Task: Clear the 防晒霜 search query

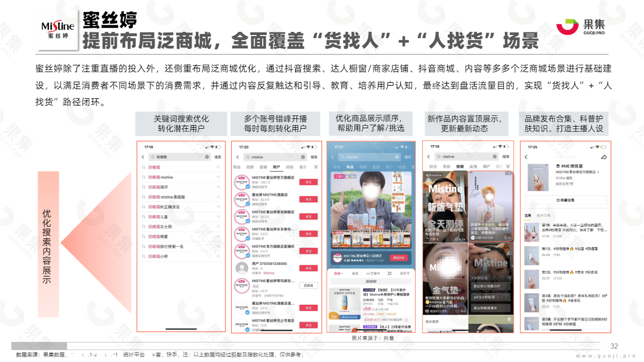Action: point(207,157)
